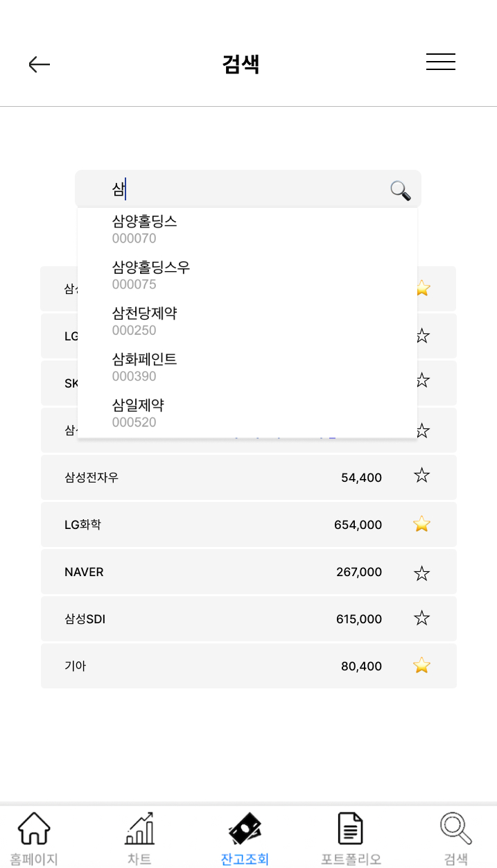The height and width of the screenshot is (868, 497).
Task: Open the hamburger menu
Action: pos(440,62)
